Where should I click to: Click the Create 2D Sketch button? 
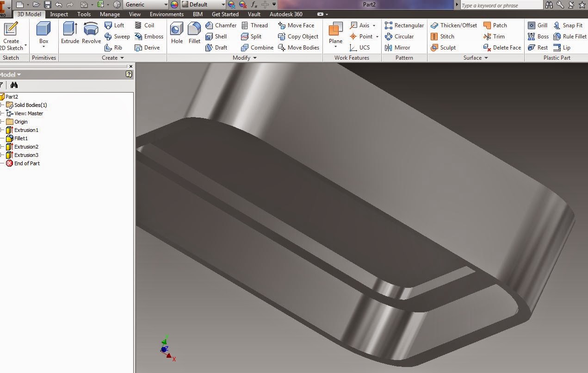click(x=11, y=35)
